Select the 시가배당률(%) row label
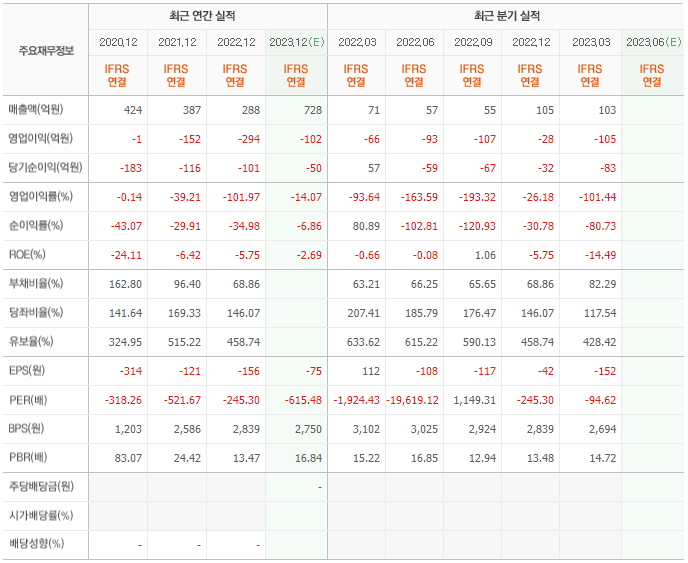 pyautogui.click(x=41, y=516)
